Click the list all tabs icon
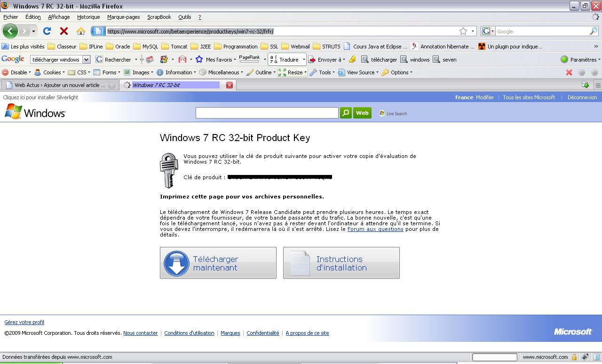602x364 pixels. [598, 85]
